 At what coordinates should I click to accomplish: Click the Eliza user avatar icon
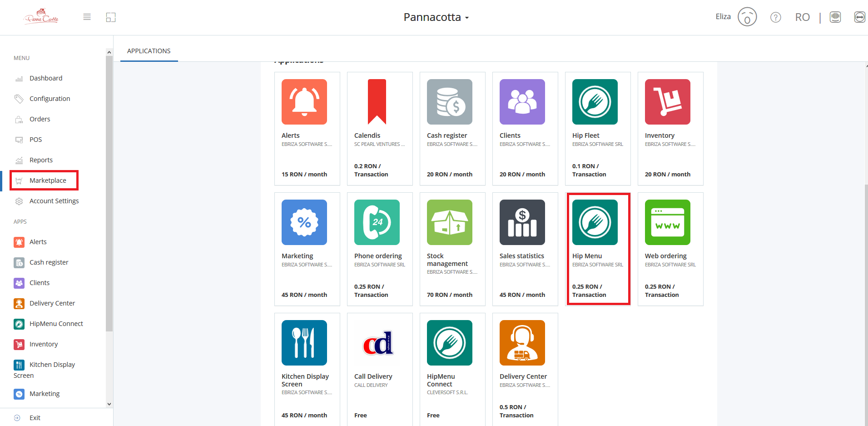(x=747, y=17)
